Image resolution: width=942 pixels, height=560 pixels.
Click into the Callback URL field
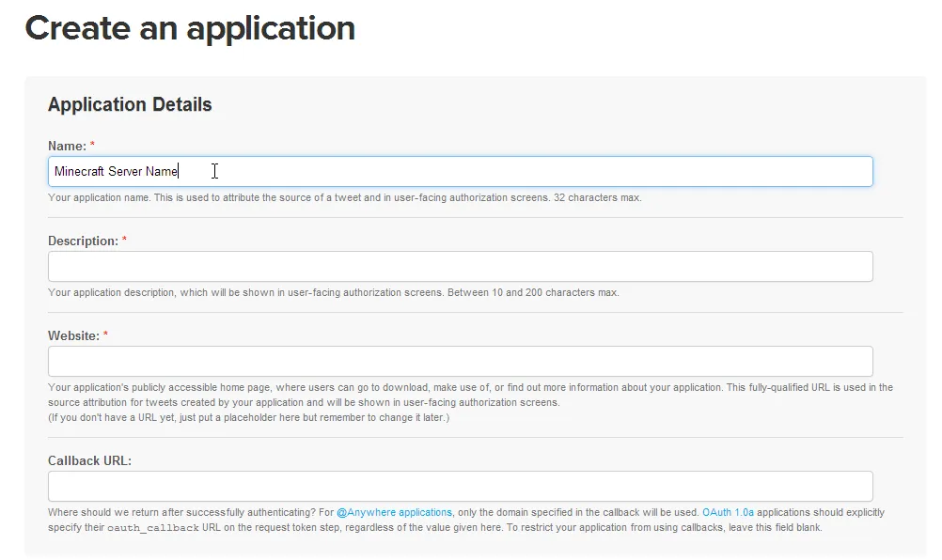coord(460,486)
